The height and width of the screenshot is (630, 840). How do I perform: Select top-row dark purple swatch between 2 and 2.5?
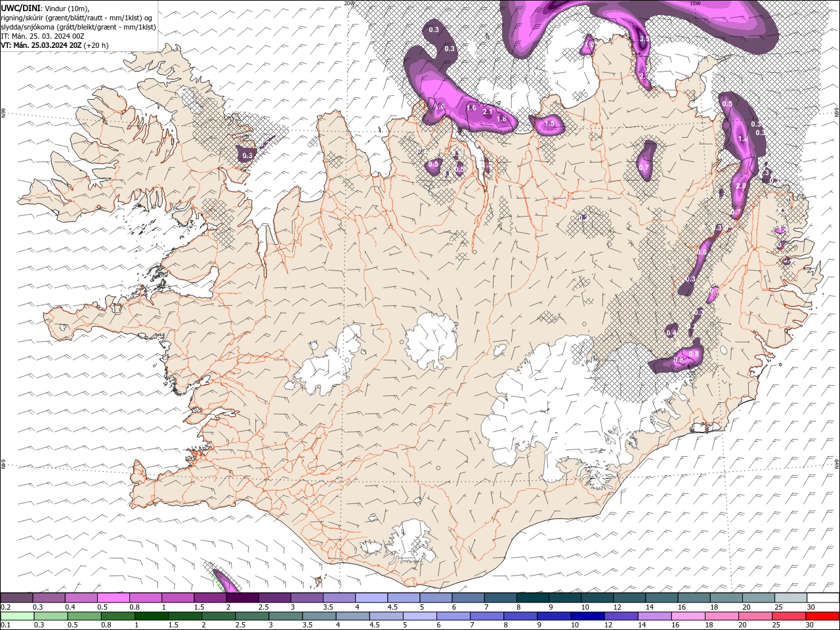(242, 597)
